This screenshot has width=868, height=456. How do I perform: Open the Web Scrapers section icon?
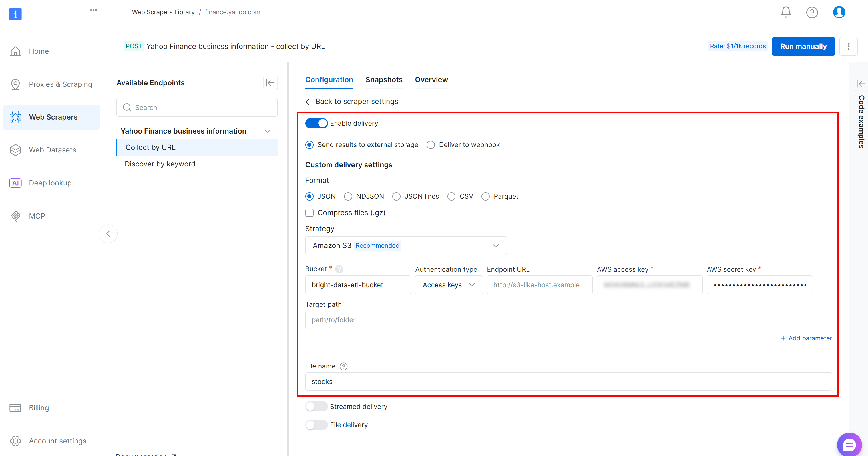tap(15, 117)
